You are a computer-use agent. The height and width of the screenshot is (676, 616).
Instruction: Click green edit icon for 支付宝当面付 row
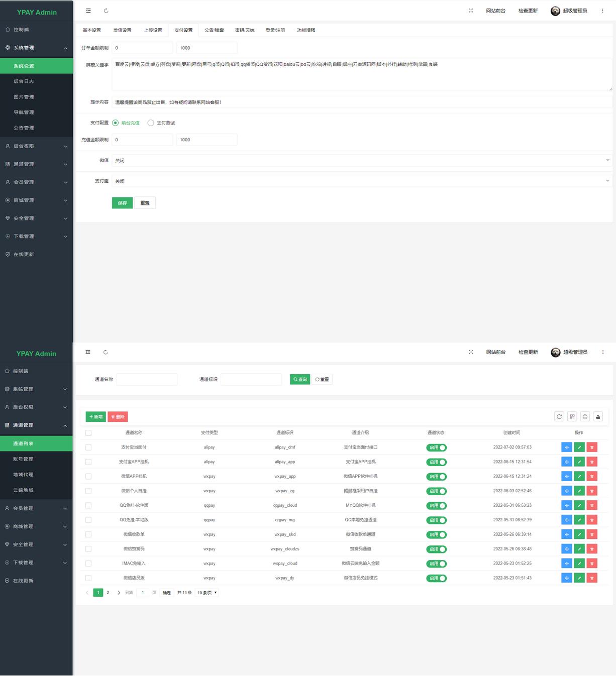point(579,447)
